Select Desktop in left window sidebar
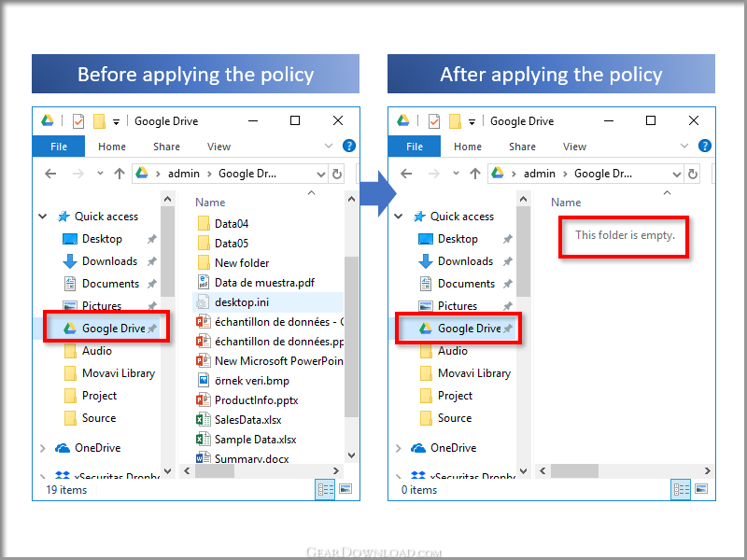 coord(102,239)
